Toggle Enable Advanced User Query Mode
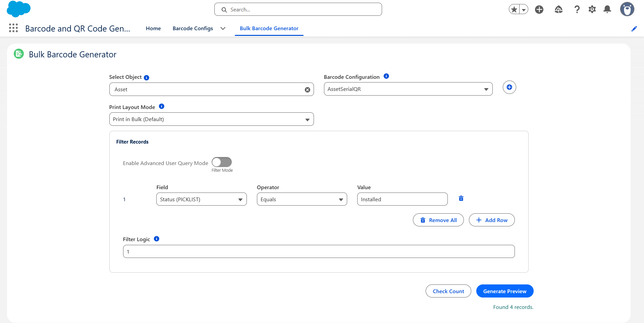The height and width of the screenshot is (323, 644). point(222,162)
